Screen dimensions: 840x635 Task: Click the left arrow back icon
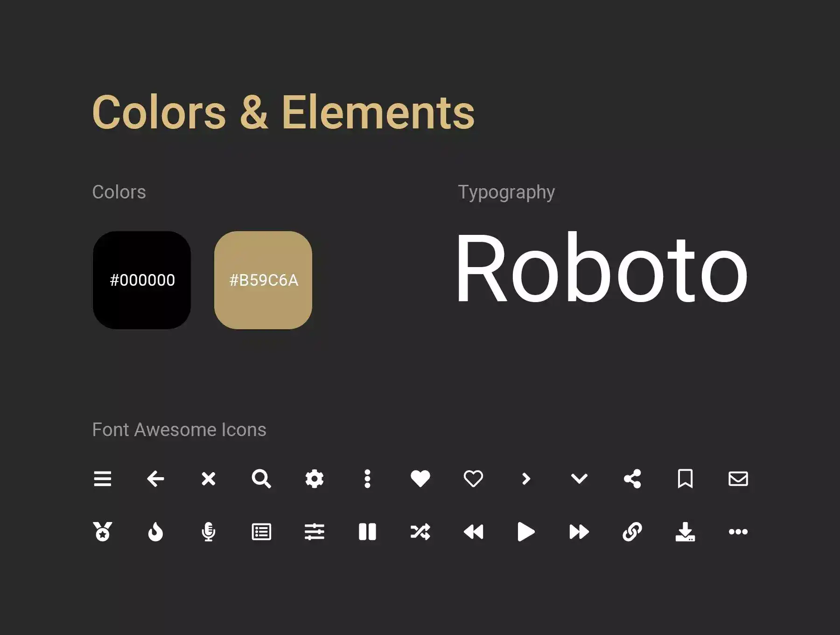click(155, 479)
